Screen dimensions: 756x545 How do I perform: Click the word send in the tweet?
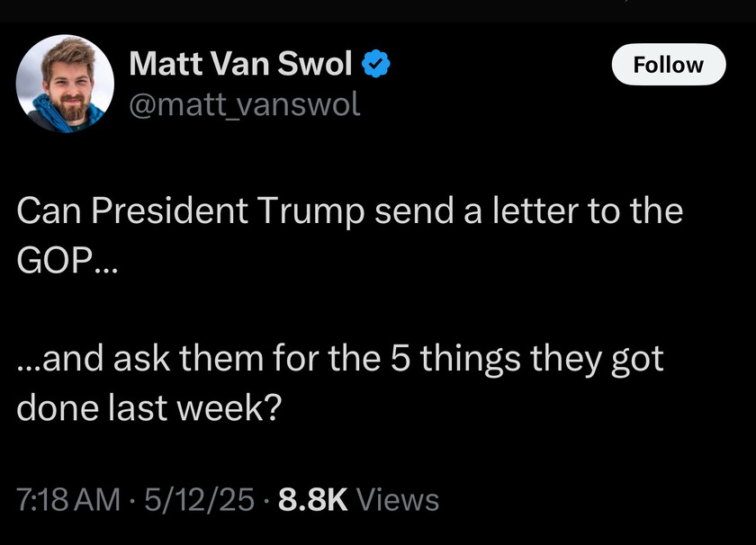[414, 210]
